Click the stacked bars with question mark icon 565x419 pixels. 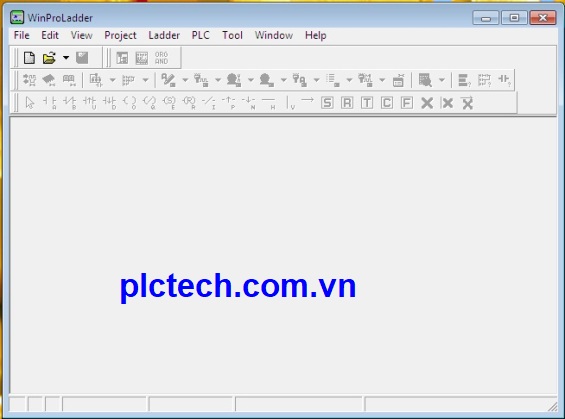pos(464,80)
